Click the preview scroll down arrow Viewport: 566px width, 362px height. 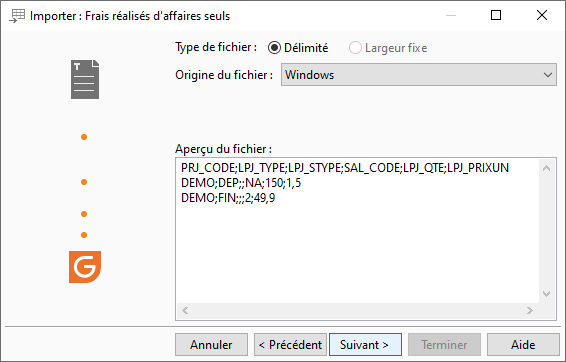pos(547,294)
